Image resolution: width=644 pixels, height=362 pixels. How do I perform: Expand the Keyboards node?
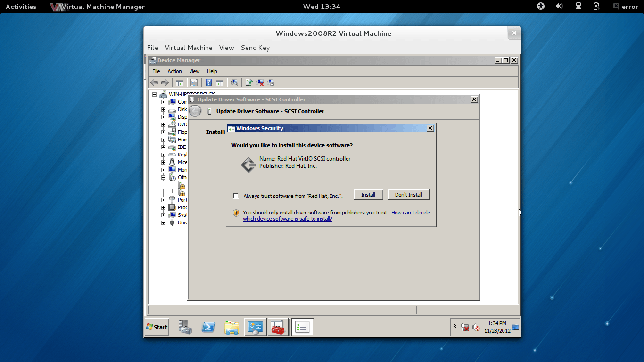(164, 155)
